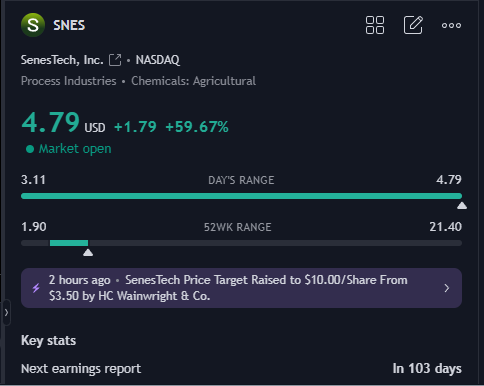Open the three-dot more options menu
The width and height of the screenshot is (484, 386).
tap(451, 25)
